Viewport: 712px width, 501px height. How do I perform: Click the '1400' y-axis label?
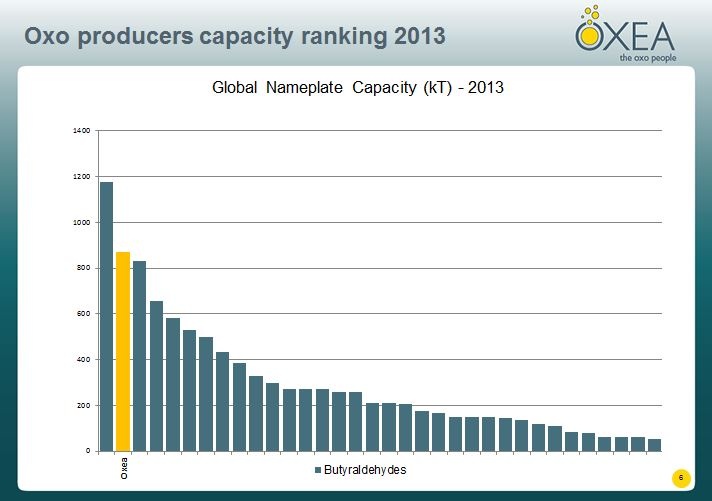point(82,131)
